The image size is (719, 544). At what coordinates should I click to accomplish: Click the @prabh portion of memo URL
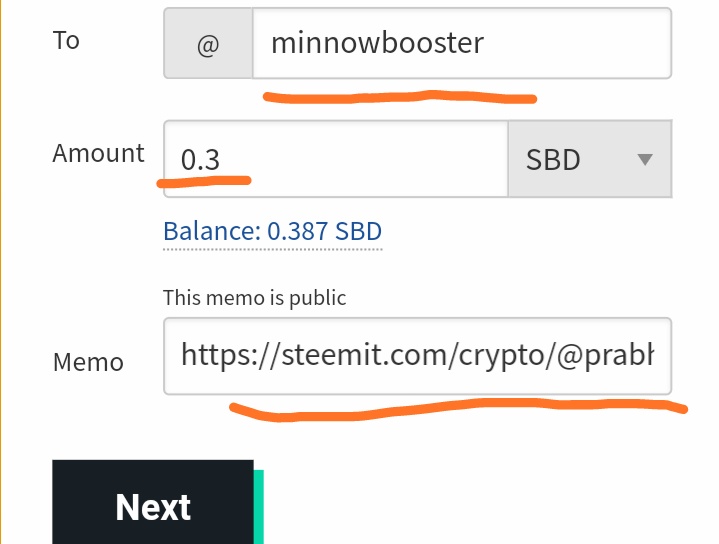pyautogui.click(x=605, y=355)
